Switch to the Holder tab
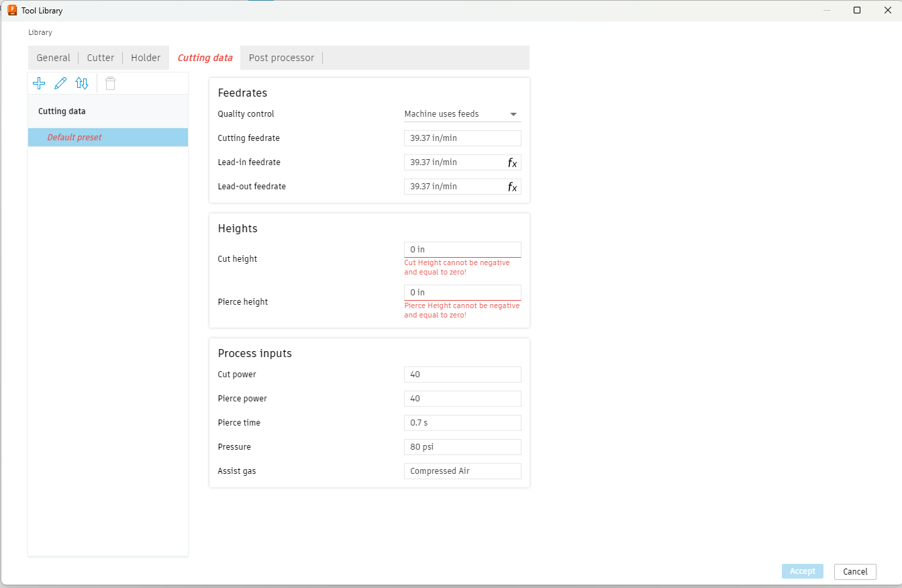Image resolution: width=902 pixels, height=588 pixels. 145,57
